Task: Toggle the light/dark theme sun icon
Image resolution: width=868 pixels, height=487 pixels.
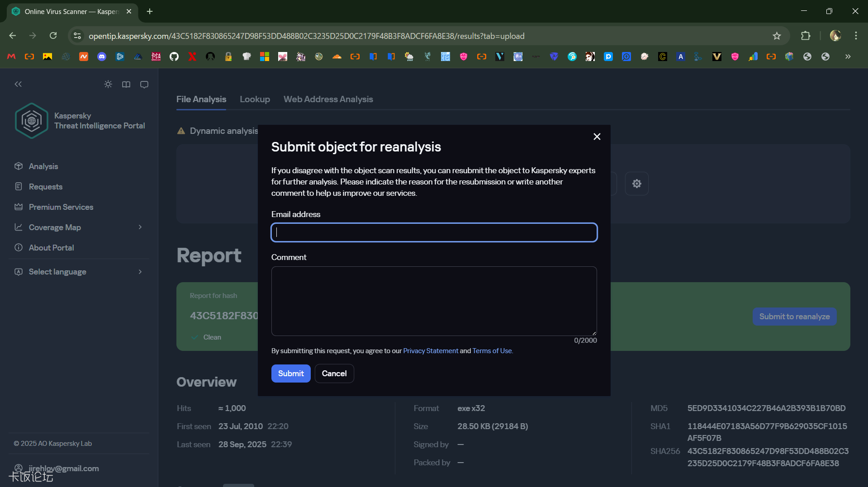Action: click(x=108, y=85)
